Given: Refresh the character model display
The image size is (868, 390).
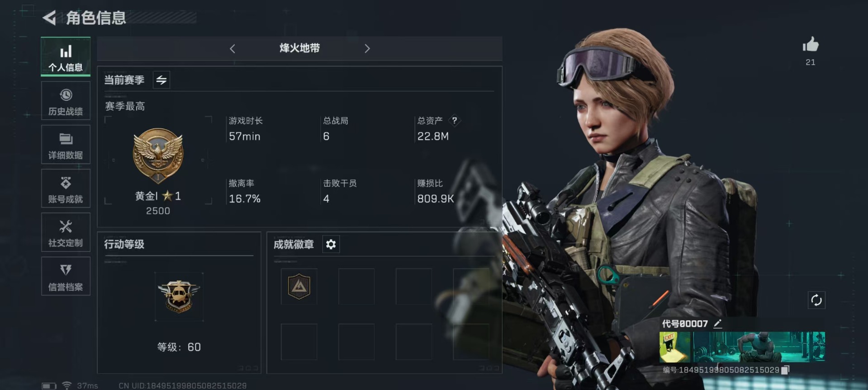Looking at the screenshot, I should point(816,300).
